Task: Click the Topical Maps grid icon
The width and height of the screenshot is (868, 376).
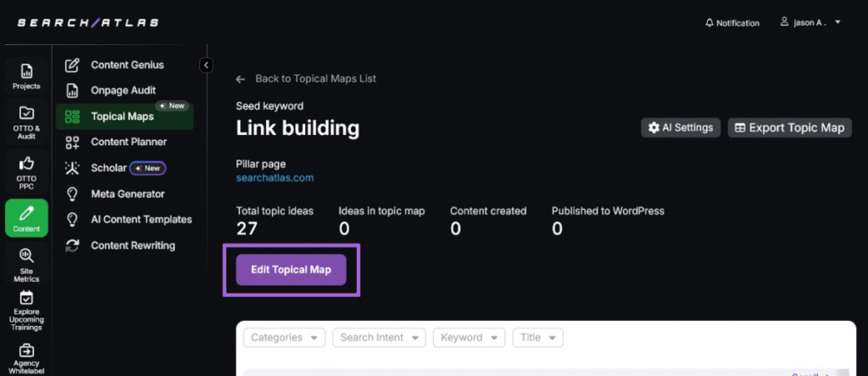Action: click(x=73, y=116)
